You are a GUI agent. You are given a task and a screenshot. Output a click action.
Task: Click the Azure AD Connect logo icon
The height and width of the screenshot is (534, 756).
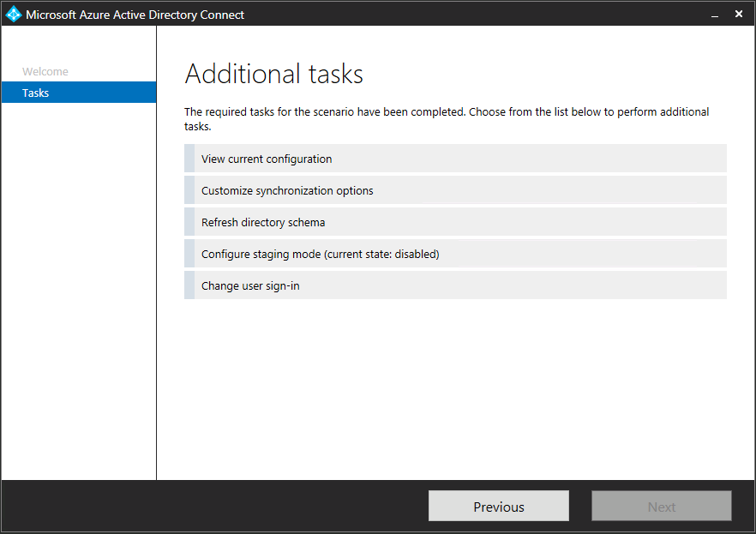[14, 14]
